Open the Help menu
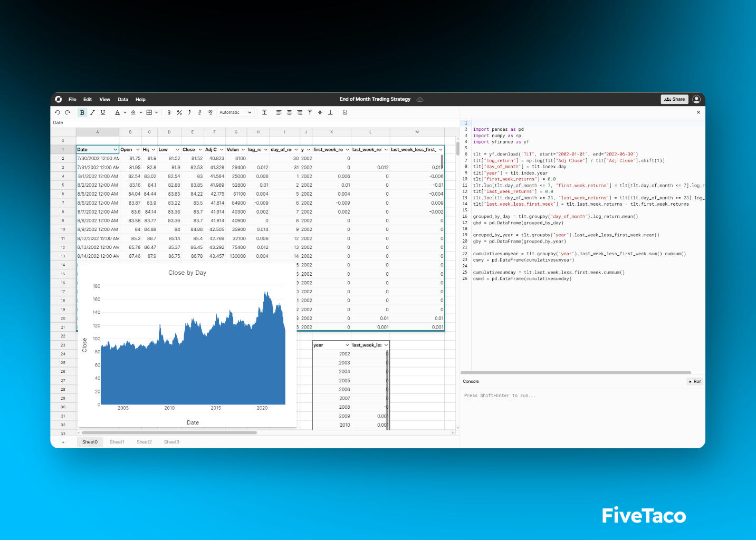 click(140, 99)
